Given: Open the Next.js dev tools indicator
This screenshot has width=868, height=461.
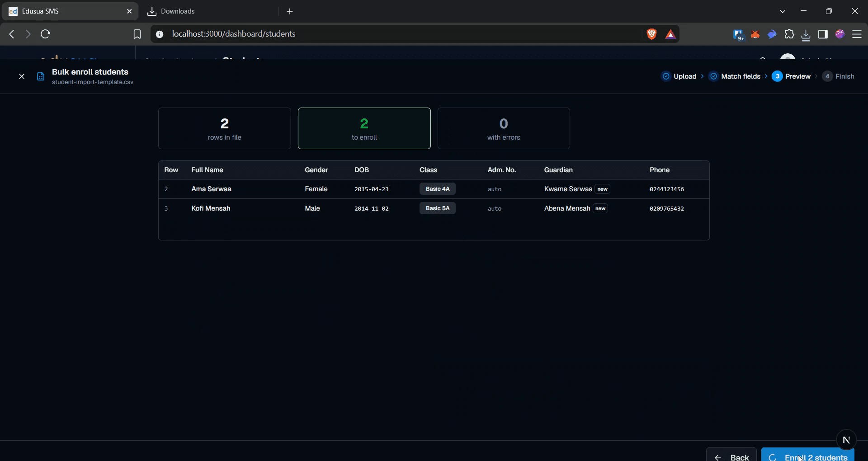Looking at the screenshot, I should click(846, 439).
